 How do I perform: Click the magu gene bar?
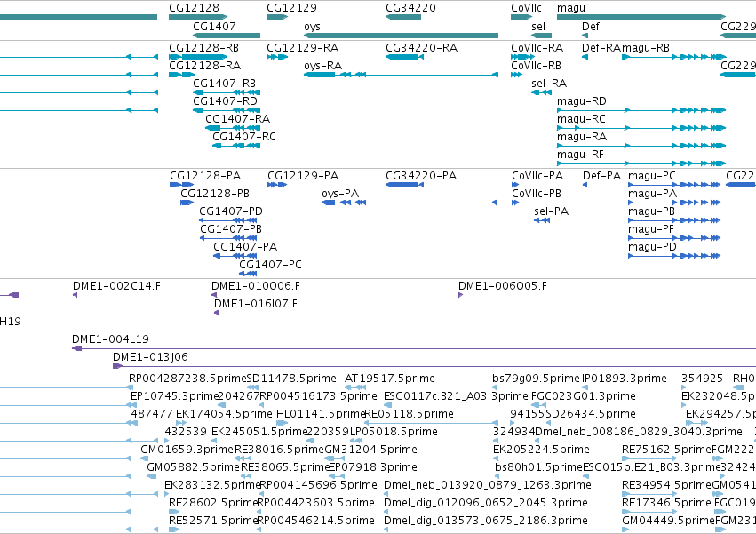[641, 17]
